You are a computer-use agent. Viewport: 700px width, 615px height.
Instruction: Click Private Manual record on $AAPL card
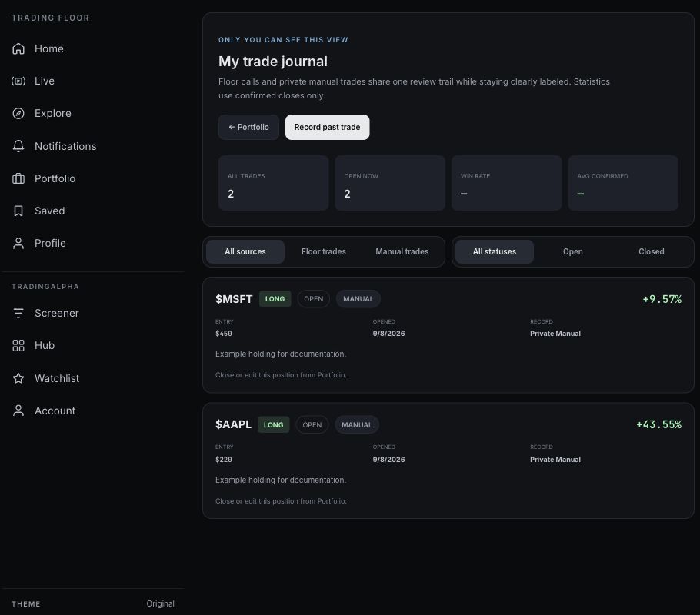coord(555,459)
